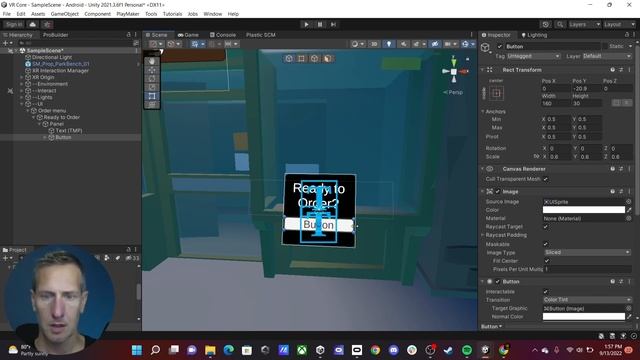Open the Layer dropdown in Inspector
This screenshot has width=640, height=360.
pyautogui.click(x=607, y=56)
